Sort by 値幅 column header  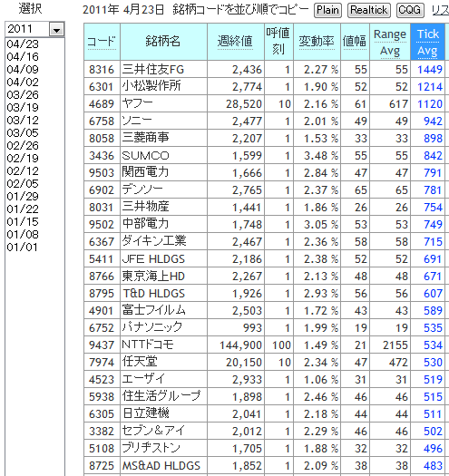click(355, 42)
